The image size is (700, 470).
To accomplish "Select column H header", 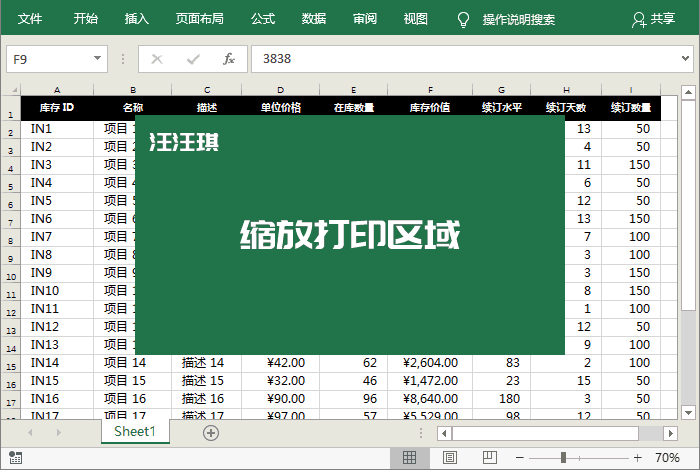I will [x=566, y=90].
